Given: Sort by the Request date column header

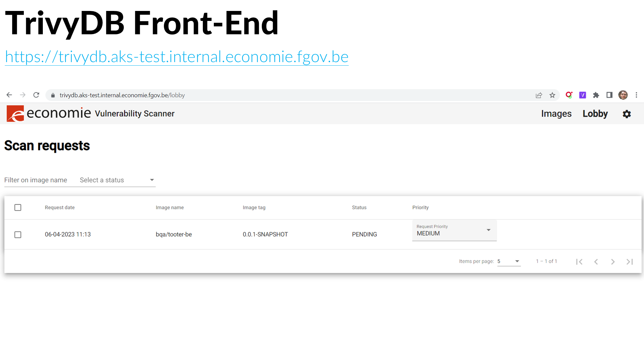Looking at the screenshot, I should 60,208.
